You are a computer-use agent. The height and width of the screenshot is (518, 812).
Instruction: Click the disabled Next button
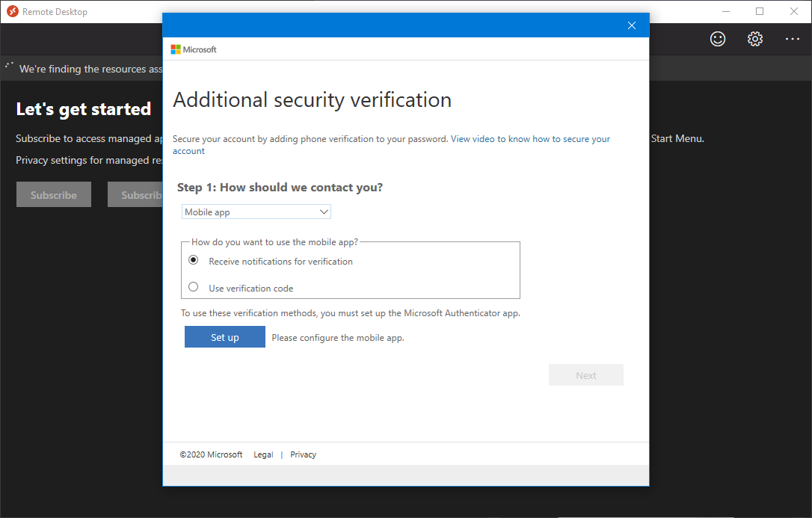(585, 375)
